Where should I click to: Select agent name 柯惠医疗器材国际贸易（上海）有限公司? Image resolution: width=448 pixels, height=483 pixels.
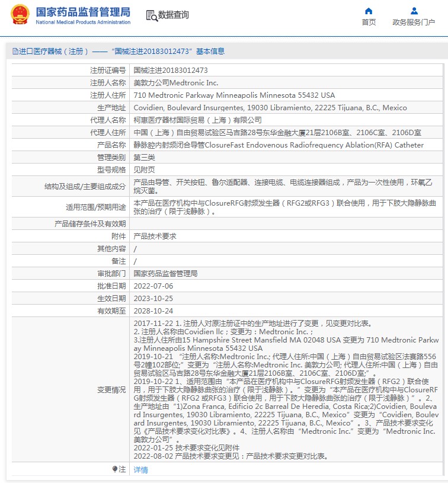(x=197, y=120)
